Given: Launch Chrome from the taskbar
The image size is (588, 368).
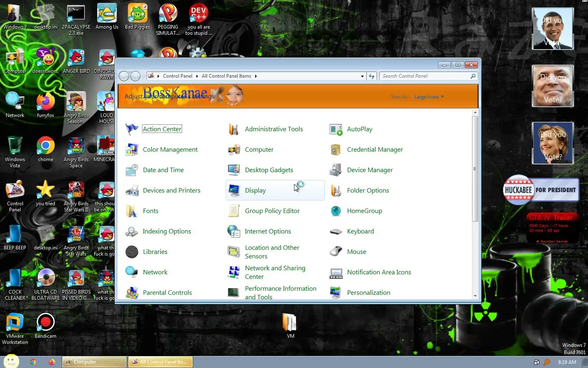Looking at the screenshot, I should click(x=33, y=362).
